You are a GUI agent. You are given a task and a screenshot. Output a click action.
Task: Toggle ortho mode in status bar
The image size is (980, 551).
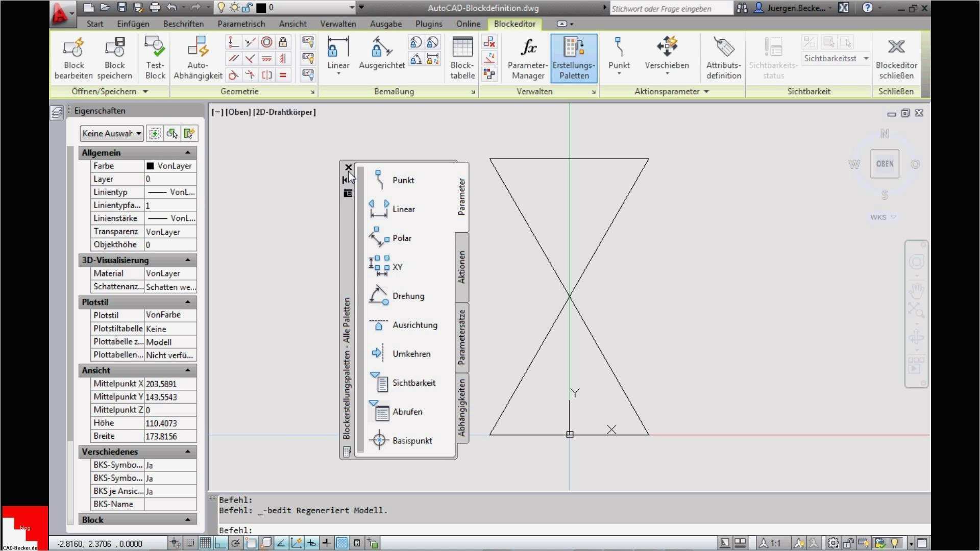pyautogui.click(x=220, y=543)
